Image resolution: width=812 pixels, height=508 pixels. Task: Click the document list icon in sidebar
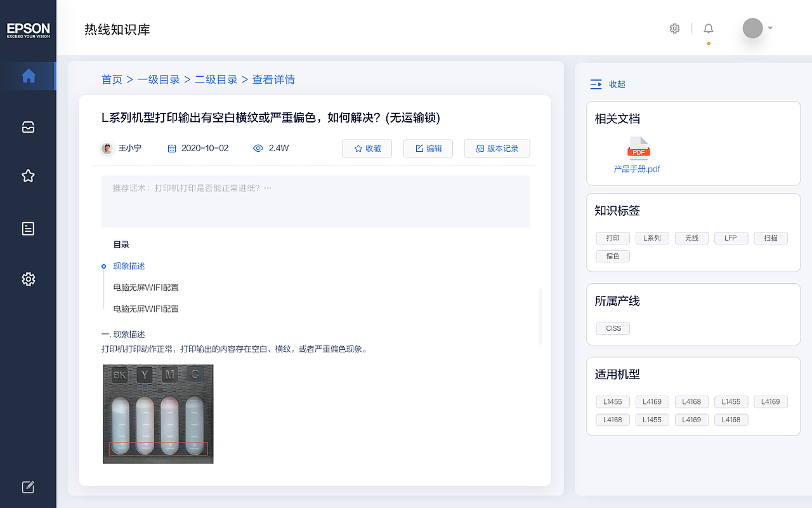pyautogui.click(x=28, y=228)
